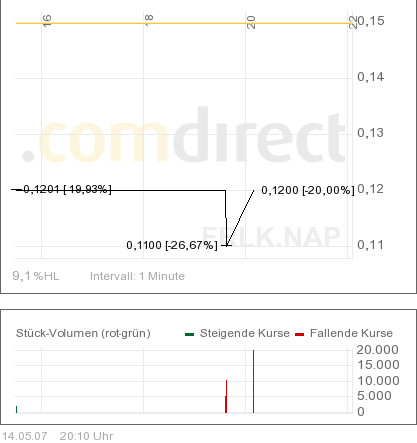Click the 0,13 price axis label
Image resolution: width=417 pixels, height=443 pixels.
371,133
